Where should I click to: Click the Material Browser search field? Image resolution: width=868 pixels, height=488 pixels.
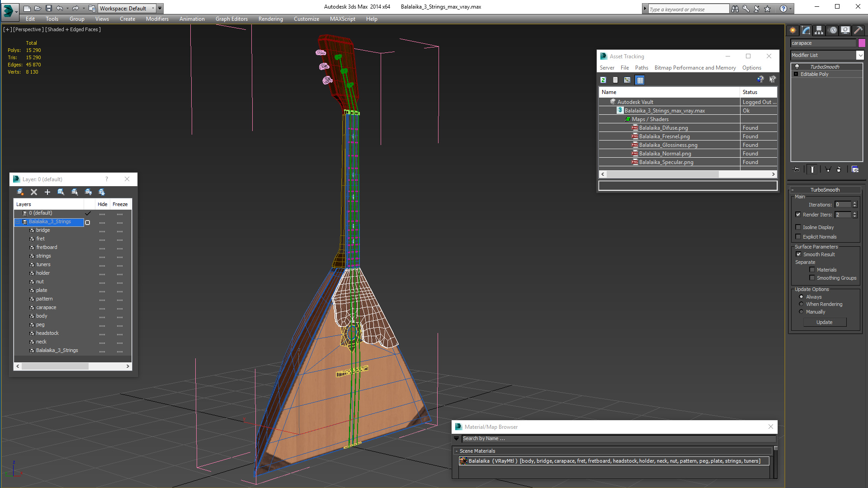click(618, 438)
